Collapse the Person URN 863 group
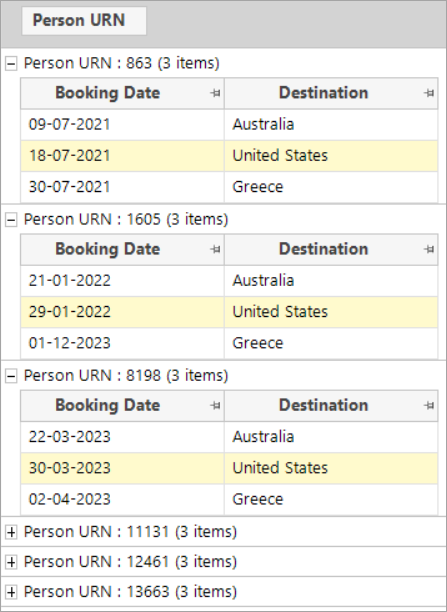447x612 pixels. 11,63
